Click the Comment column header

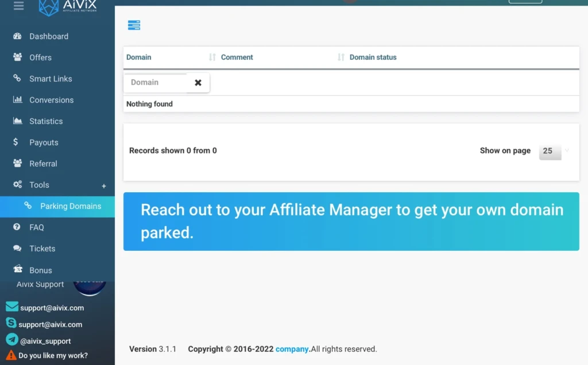[x=237, y=57]
